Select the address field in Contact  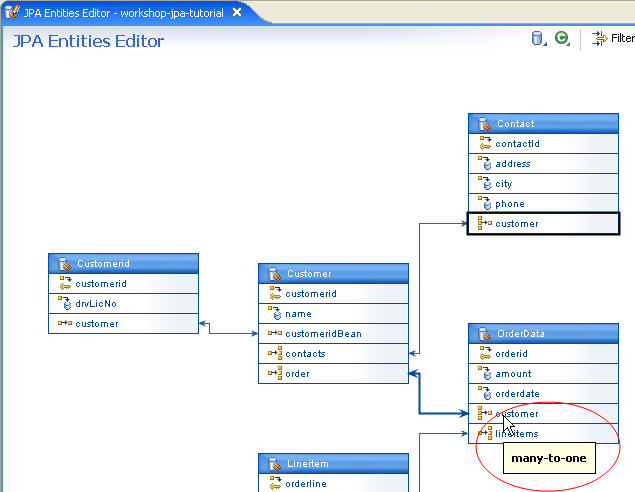point(543,164)
